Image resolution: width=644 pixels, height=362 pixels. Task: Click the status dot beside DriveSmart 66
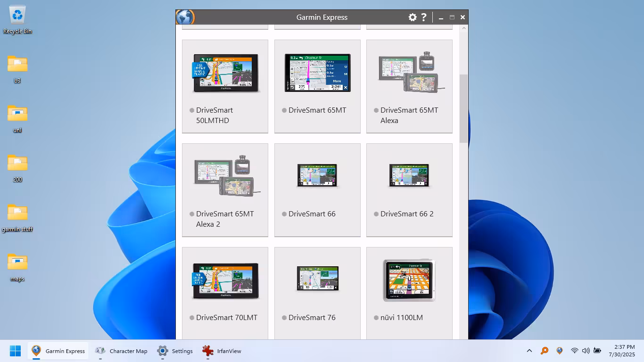click(x=284, y=214)
